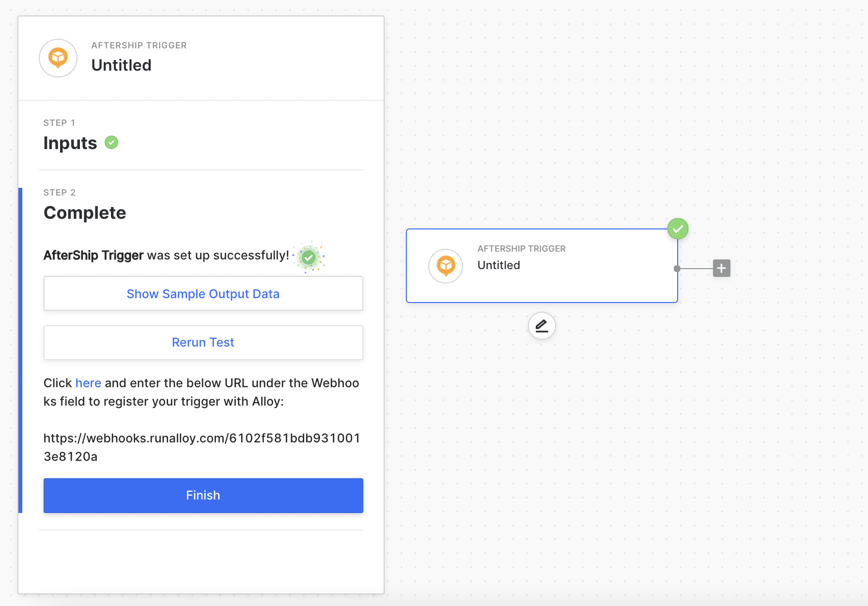The width and height of the screenshot is (868, 606).
Task: Click 'was set up successfully' message text
Action: (218, 255)
